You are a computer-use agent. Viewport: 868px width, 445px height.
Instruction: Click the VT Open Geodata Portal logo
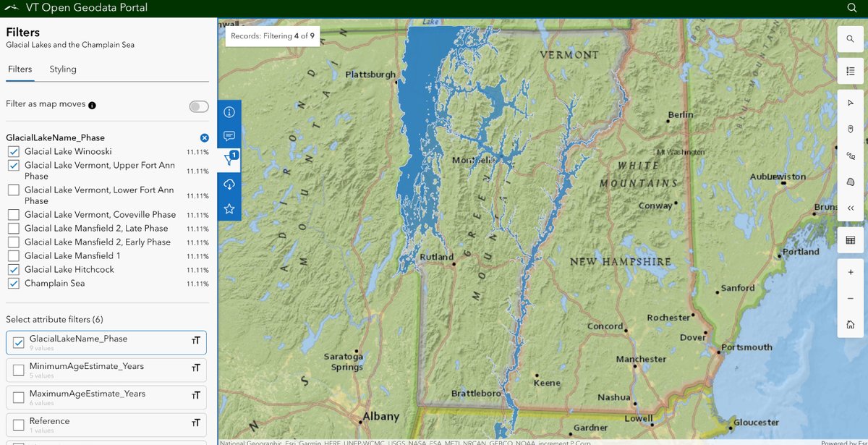[x=13, y=8]
